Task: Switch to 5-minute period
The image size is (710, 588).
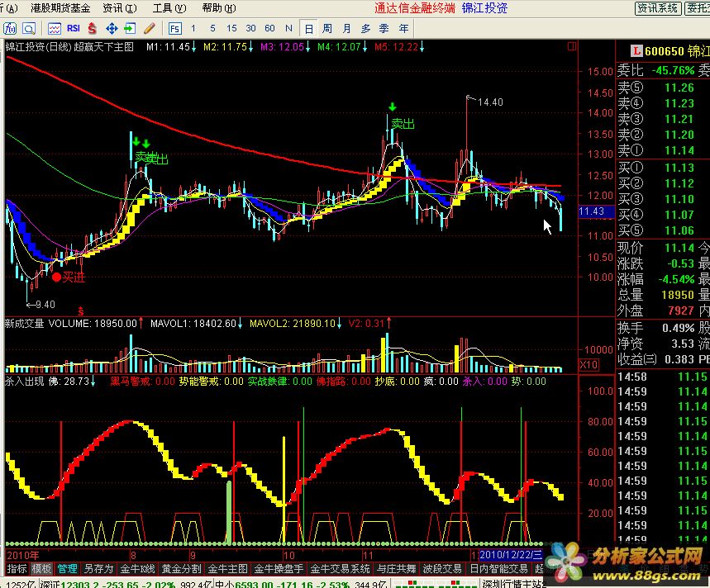Action: pyautogui.click(x=212, y=29)
